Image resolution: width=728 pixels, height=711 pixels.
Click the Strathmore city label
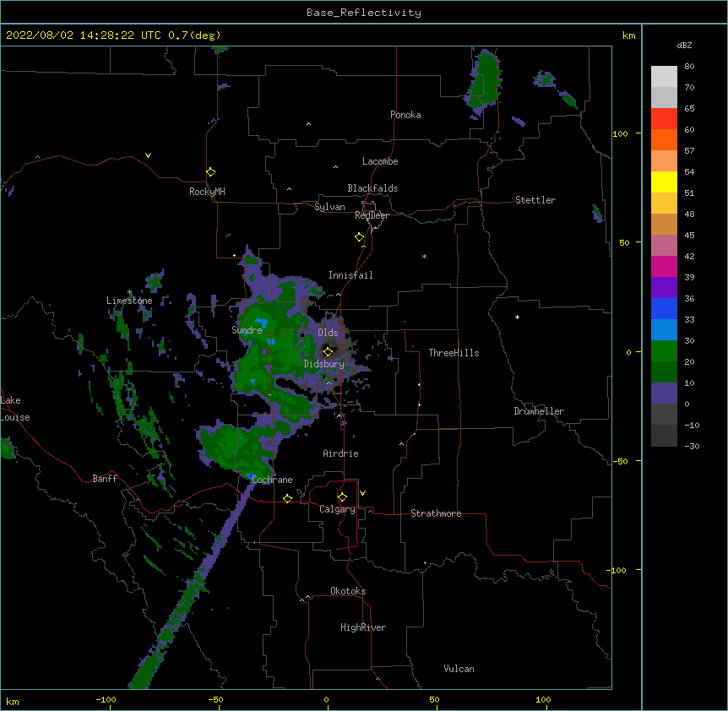click(436, 513)
